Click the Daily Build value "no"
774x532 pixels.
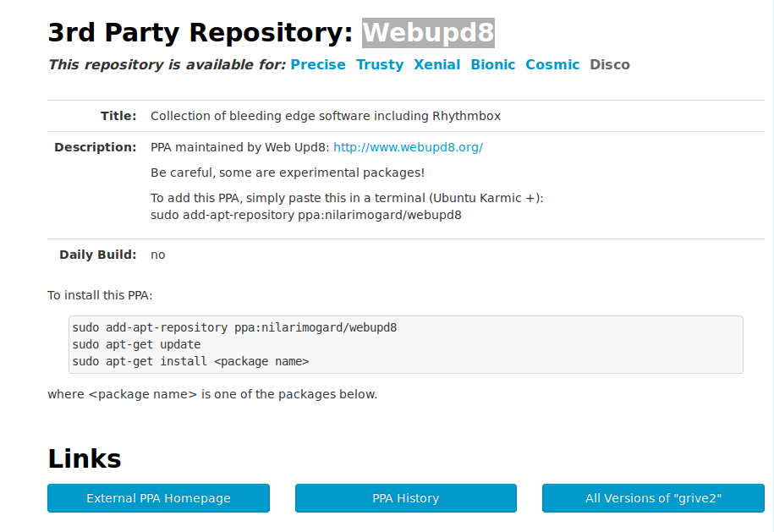(x=158, y=255)
